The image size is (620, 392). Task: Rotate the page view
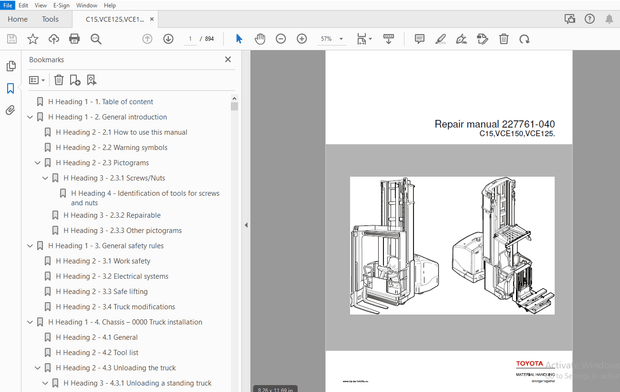[524, 39]
